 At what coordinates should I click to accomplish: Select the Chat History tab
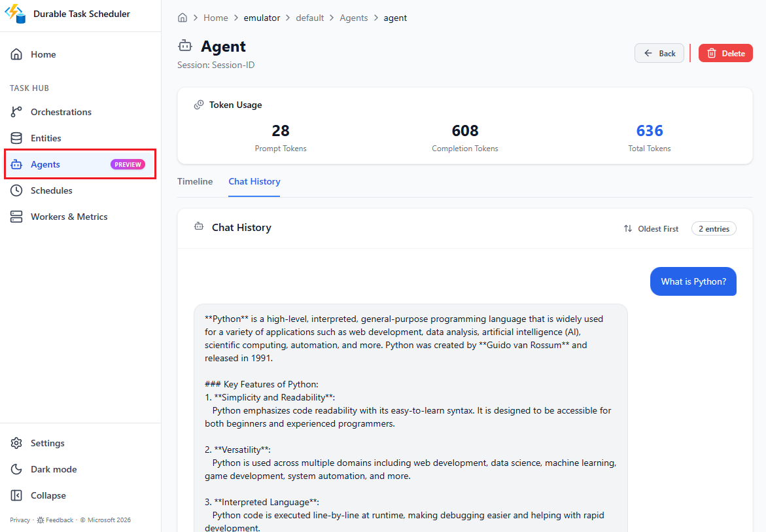254,181
